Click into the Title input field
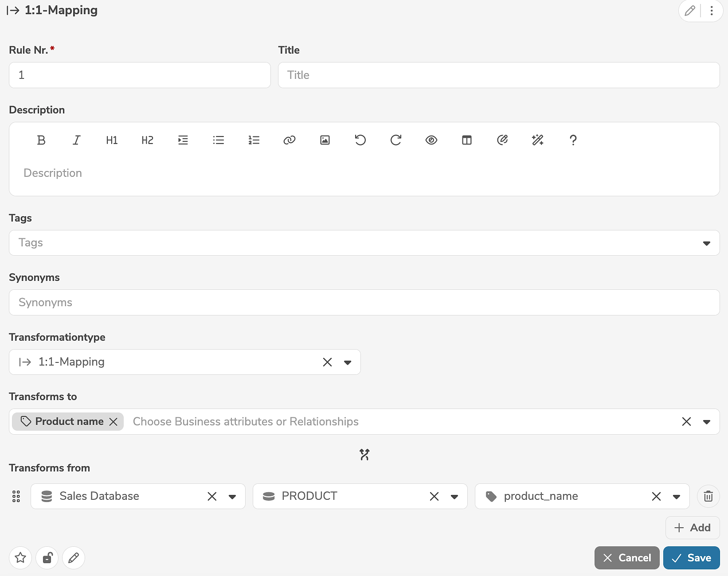 pos(498,75)
